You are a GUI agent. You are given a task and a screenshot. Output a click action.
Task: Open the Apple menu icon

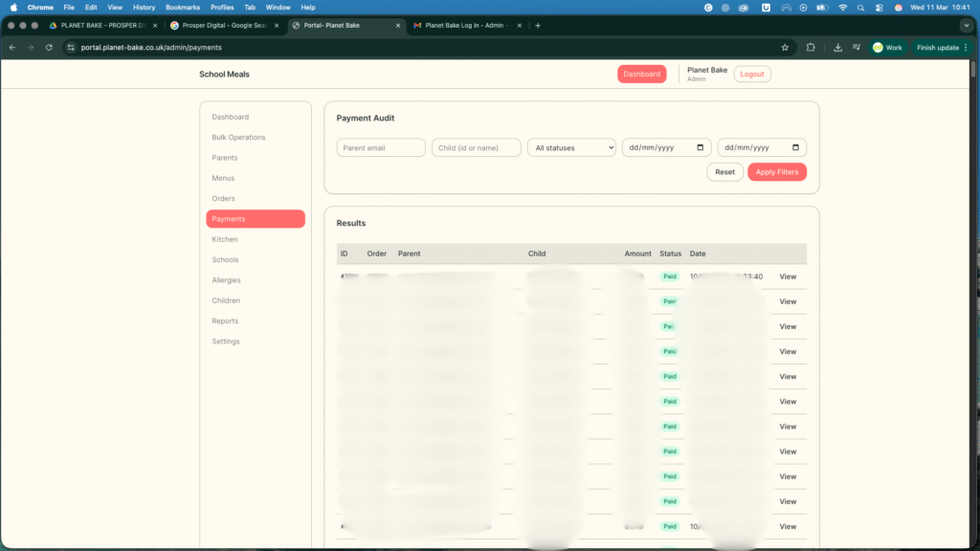[13, 7]
